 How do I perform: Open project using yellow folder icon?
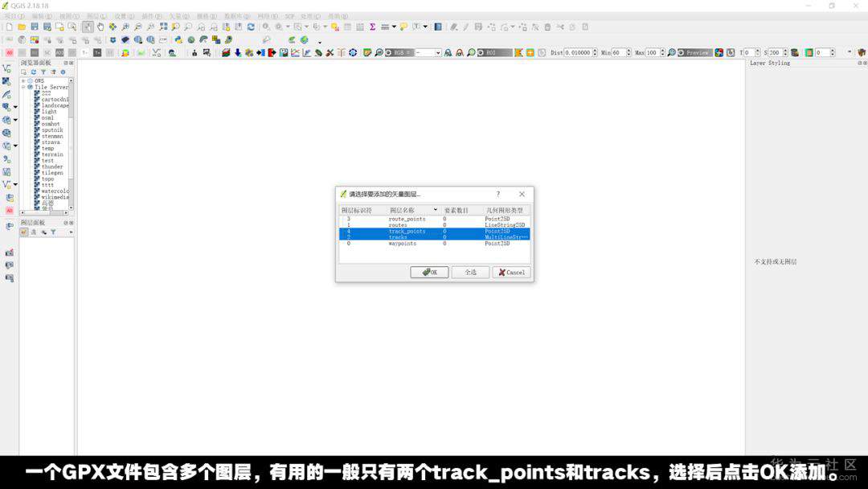(x=22, y=27)
